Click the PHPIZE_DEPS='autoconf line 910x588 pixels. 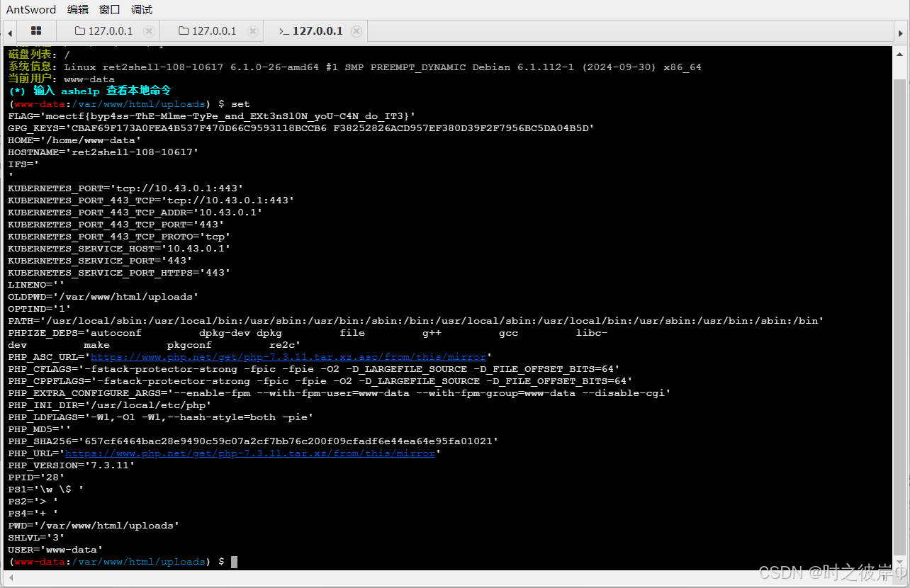(x=308, y=333)
